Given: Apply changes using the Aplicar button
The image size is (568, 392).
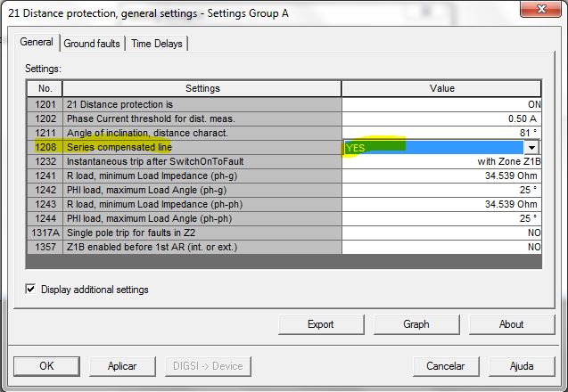Looking at the screenshot, I should pos(122,366).
